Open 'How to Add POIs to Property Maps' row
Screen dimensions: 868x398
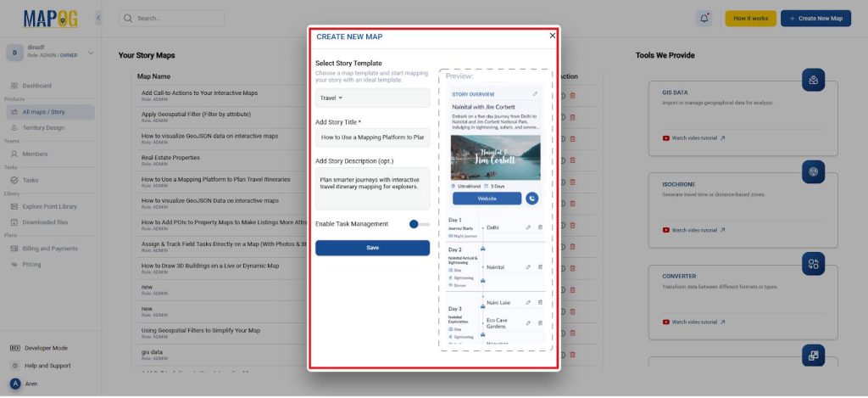[x=224, y=222]
